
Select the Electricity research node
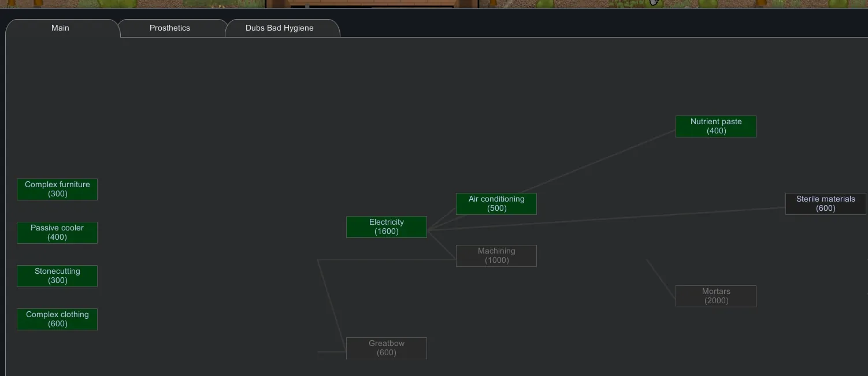386,227
